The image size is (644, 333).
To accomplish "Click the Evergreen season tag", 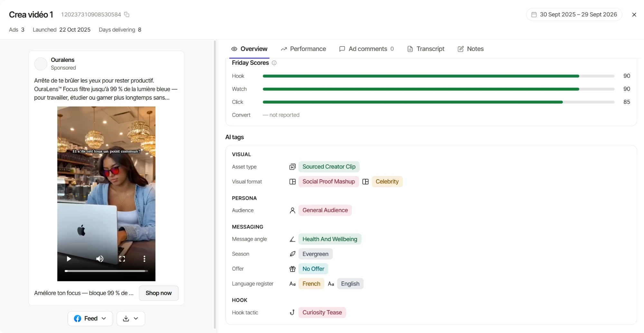I will [315, 254].
